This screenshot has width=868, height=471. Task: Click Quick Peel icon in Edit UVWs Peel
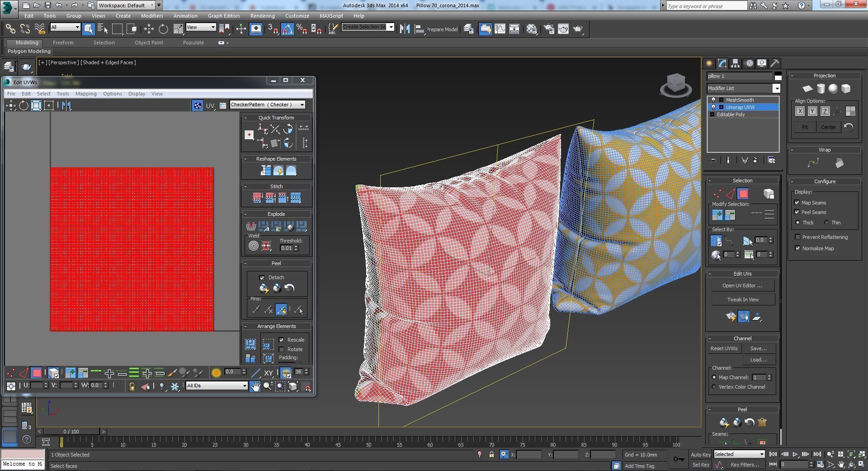coord(264,288)
